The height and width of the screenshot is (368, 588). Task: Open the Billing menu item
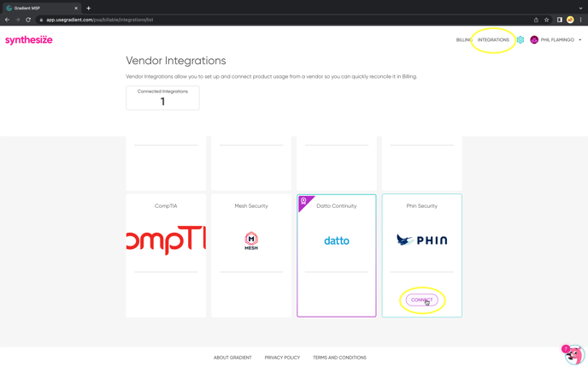click(x=463, y=40)
